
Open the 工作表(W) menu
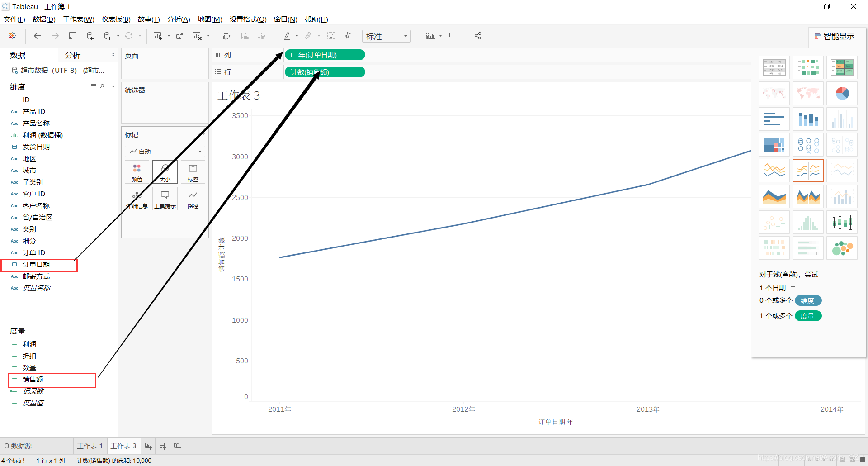79,19
